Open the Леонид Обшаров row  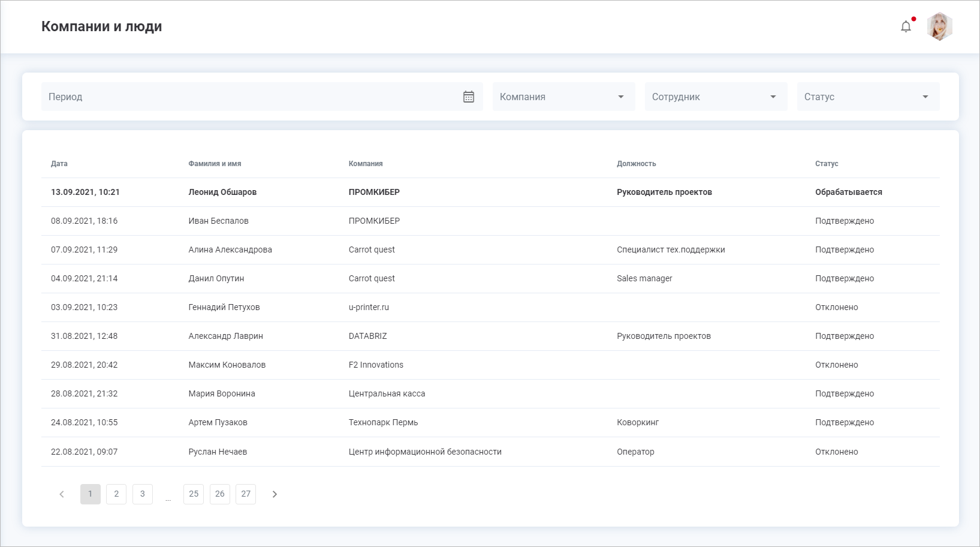click(x=222, y=193)
